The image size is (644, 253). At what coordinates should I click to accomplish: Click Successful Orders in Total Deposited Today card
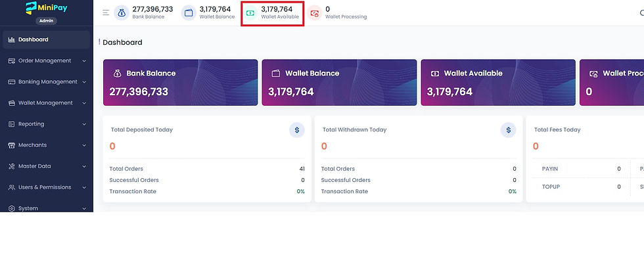[134, 180]
